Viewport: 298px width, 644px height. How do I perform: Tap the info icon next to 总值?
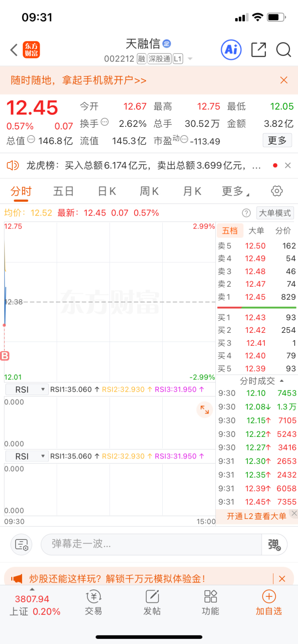31,139
